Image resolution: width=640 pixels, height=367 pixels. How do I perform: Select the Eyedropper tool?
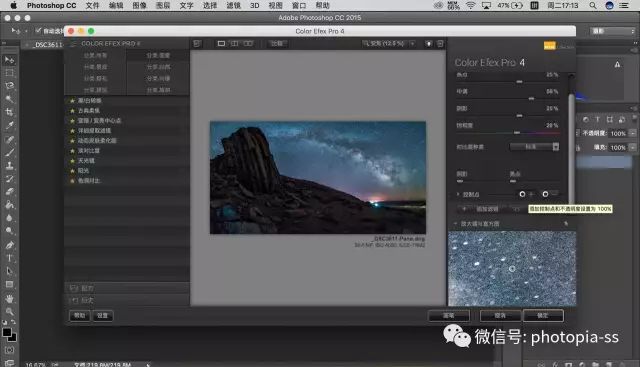click(9, 125)
